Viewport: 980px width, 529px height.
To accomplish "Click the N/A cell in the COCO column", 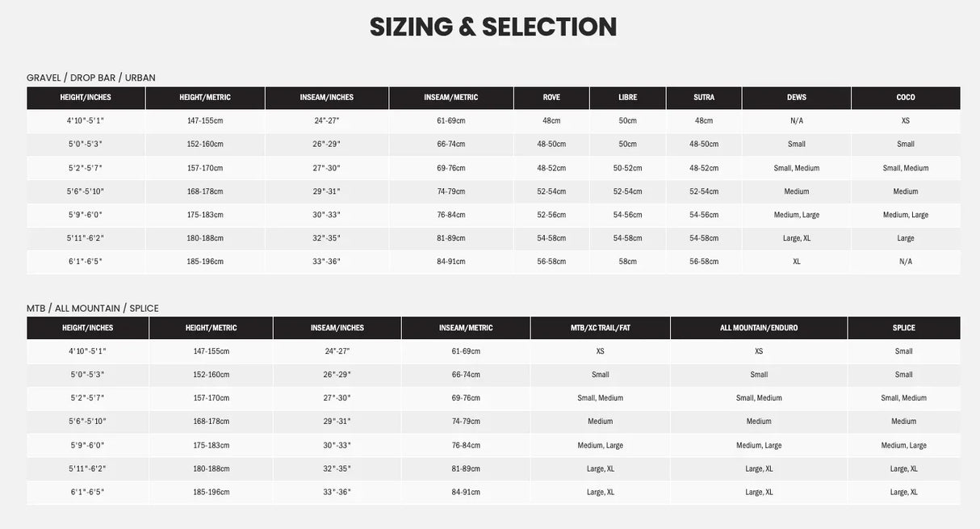I will pyautogui.click(x=906, y=262).
